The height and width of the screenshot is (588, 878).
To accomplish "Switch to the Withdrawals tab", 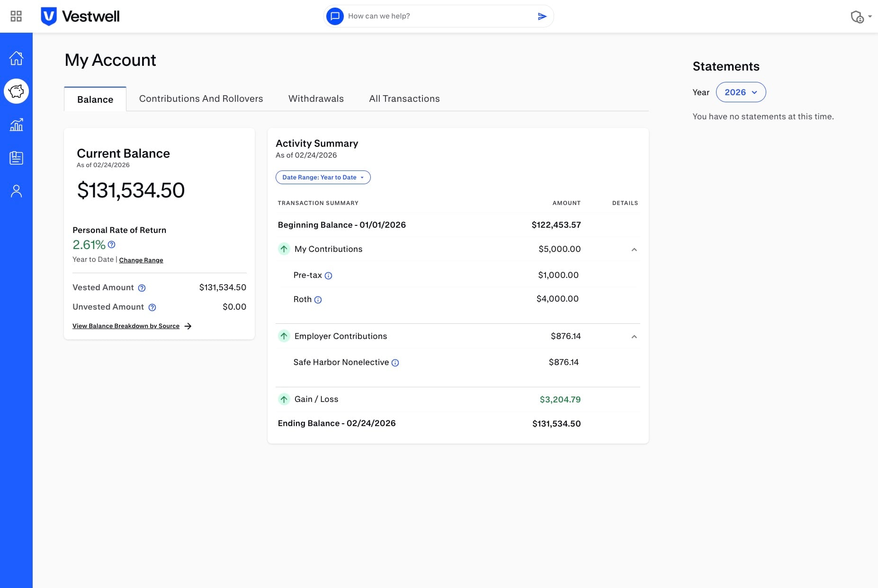I will pos(316,99).
